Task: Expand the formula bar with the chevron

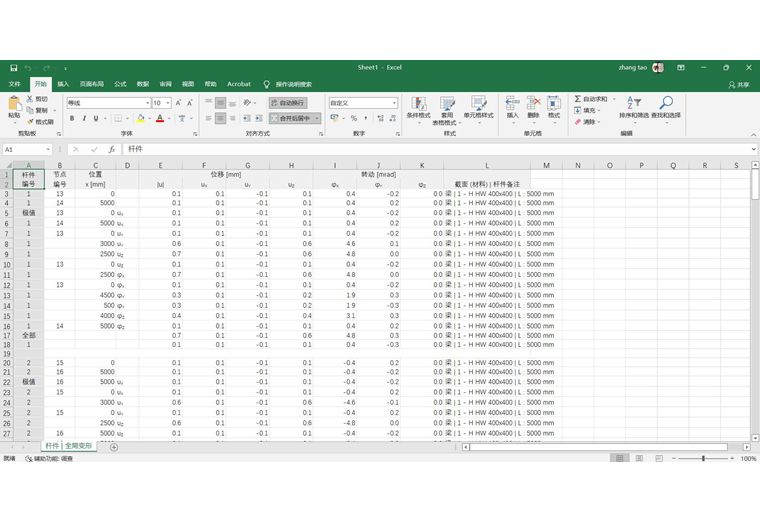Action: coord(753,149)
